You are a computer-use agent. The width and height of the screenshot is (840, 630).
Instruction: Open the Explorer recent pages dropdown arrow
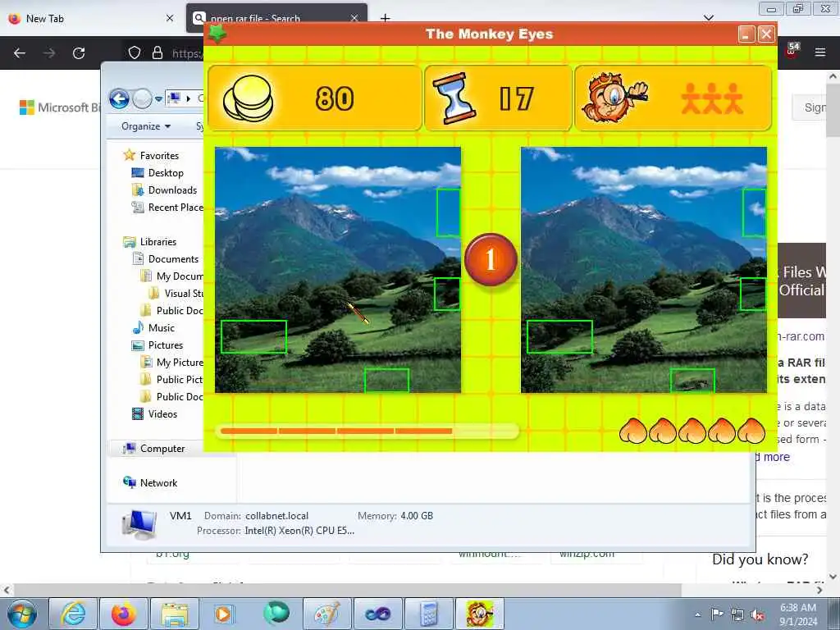(x=158, y=99)
